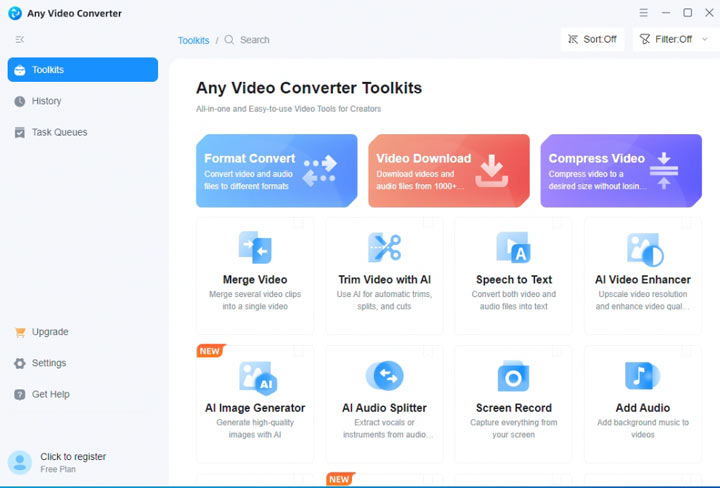Click 'Capture everything from your screen' description

(513, 428)
